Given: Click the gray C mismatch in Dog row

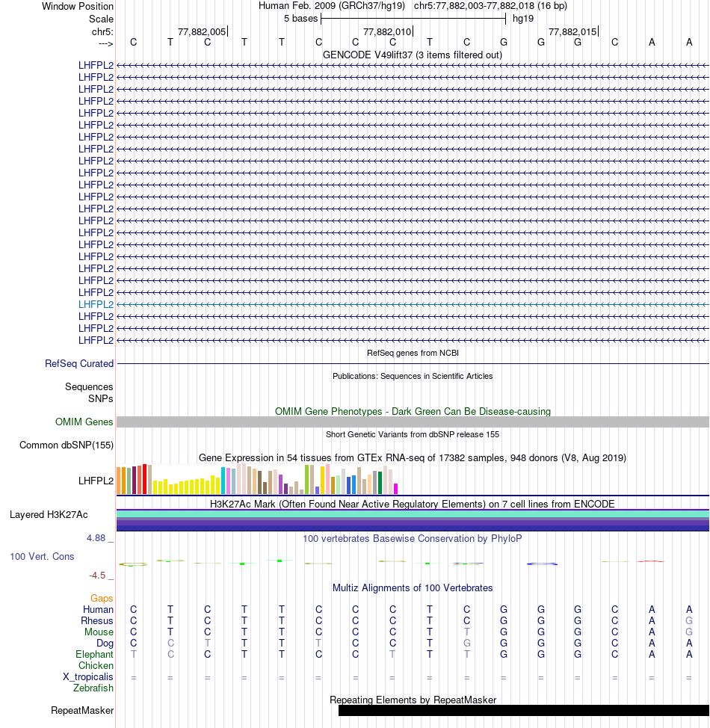Looking at the screenshot, I should click(x=170, y=643).
